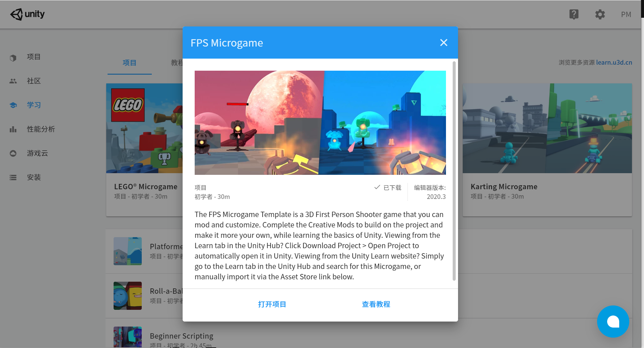
Task: Open the Karting Microgame card image
Action: point(547,128)
